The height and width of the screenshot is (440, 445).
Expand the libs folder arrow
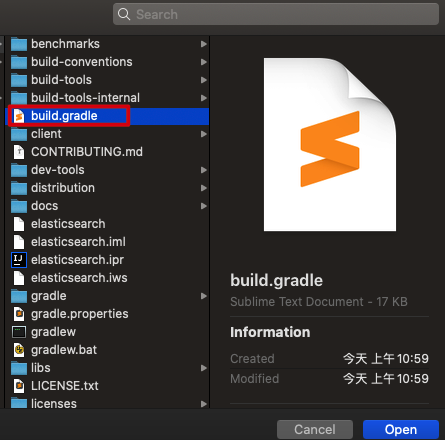point(204,368)
